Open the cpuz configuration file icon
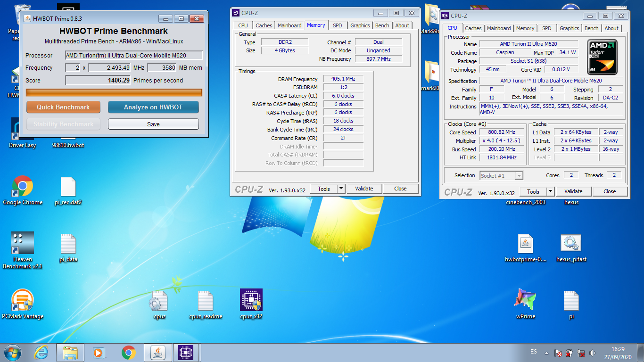 click(x=159, y=305)
